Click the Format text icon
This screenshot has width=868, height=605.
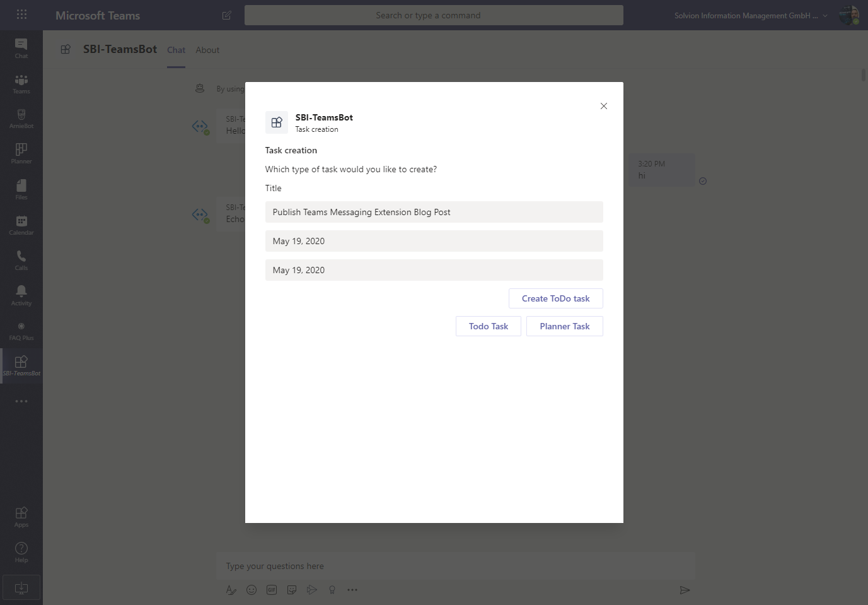231,590
